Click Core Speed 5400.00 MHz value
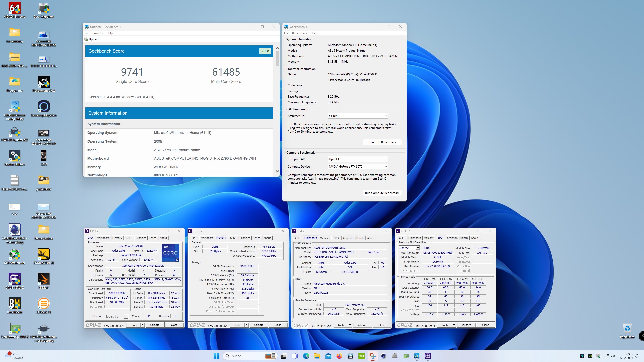 coord(117,293)
